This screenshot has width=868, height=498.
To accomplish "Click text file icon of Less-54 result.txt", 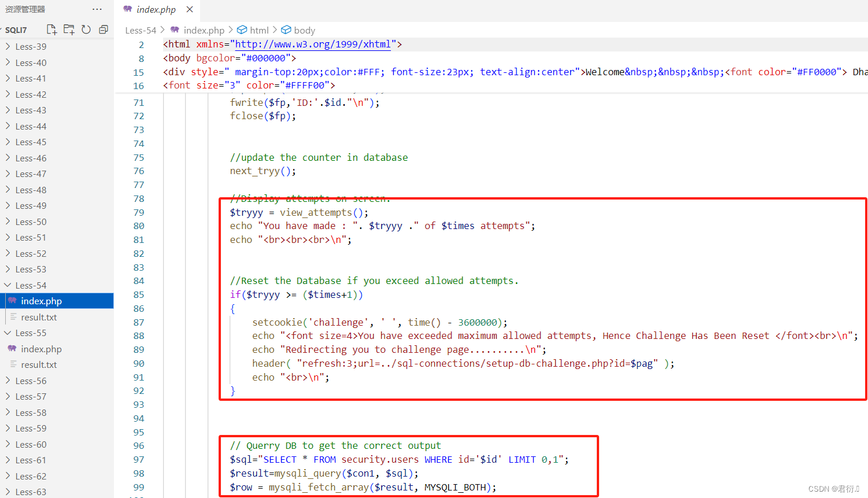I will (13, 317).
